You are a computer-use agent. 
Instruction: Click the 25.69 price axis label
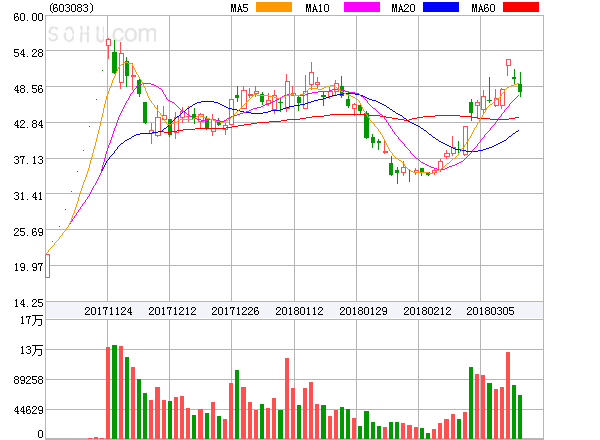28,232
